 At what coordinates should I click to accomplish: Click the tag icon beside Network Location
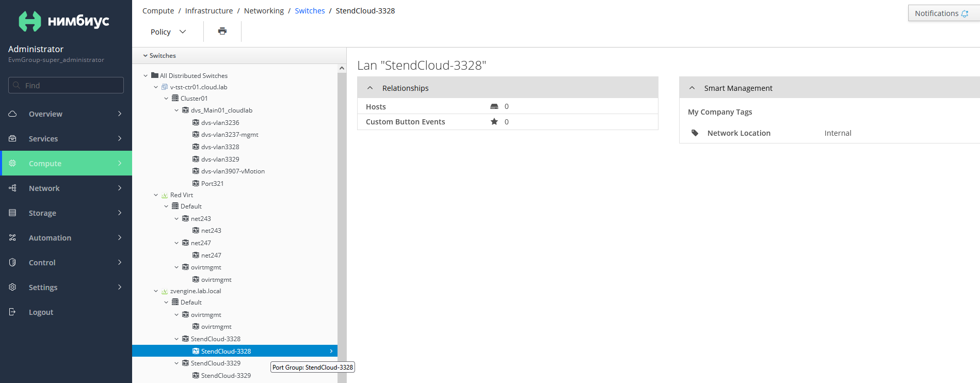pyautogui.click(x=695, y=133)
